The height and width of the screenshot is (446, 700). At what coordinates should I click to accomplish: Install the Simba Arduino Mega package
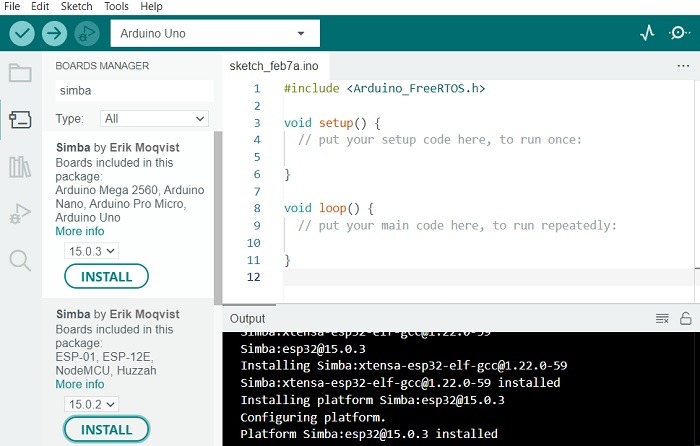[x=106, y=276]
